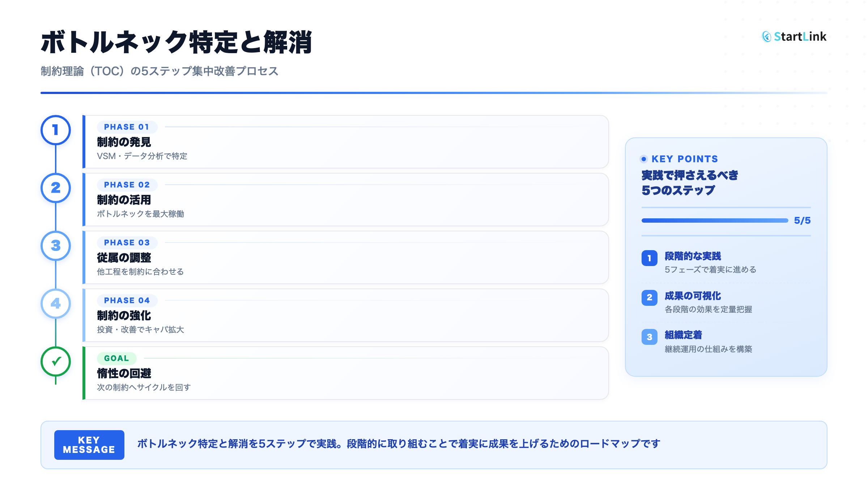This screenshot has height=488, width=868.
Task: Select the PHASE 03 label pill
Action: [127, 243]
